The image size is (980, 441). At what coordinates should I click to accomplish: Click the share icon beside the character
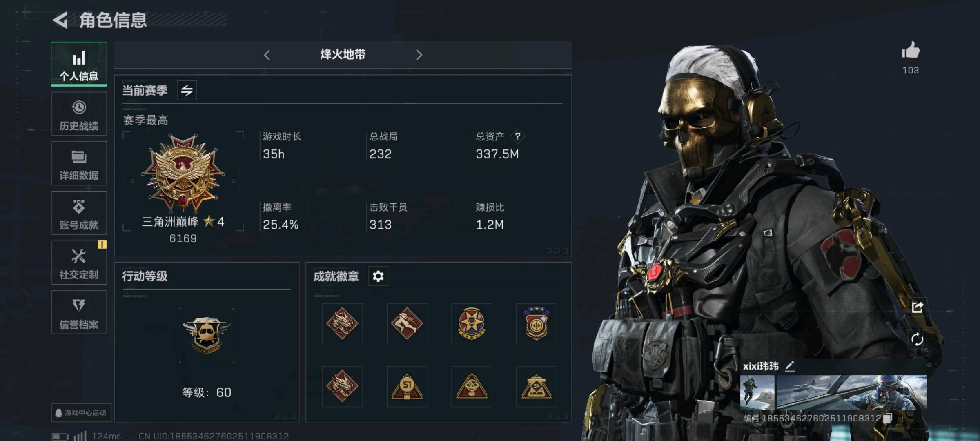pos(917,307)
